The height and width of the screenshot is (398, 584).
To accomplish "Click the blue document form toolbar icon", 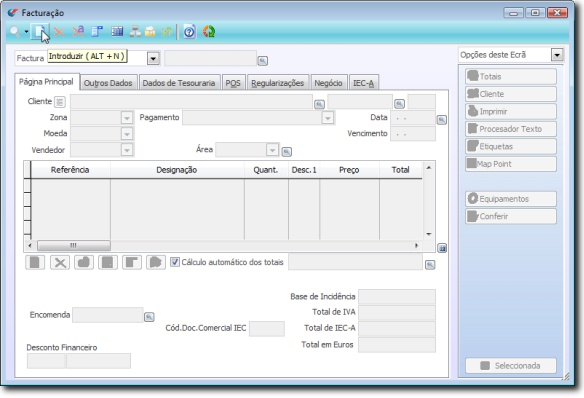I will coord(97,32).
